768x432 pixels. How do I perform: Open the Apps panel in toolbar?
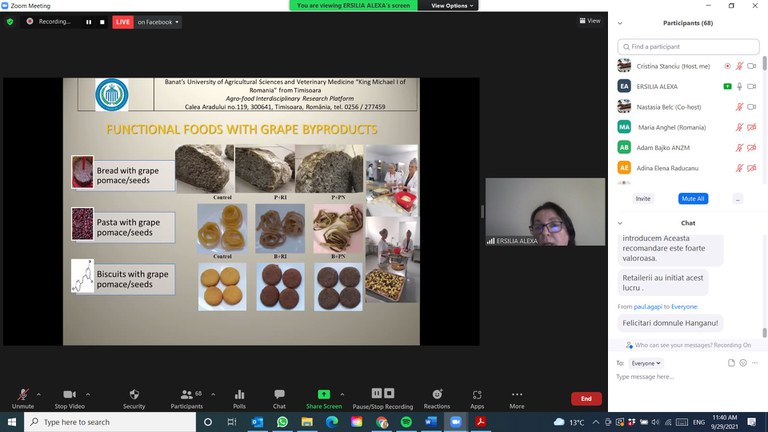click(477, 395)
